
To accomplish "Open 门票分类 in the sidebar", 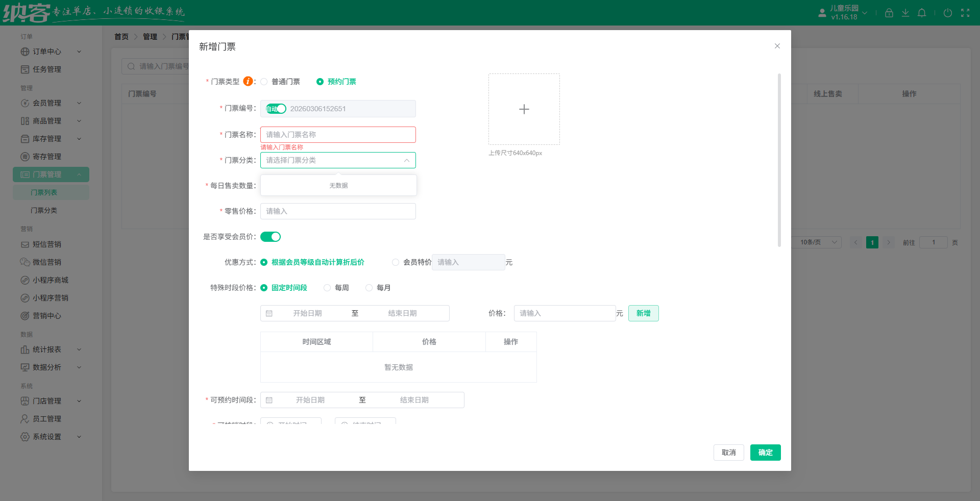I will 44,210.
